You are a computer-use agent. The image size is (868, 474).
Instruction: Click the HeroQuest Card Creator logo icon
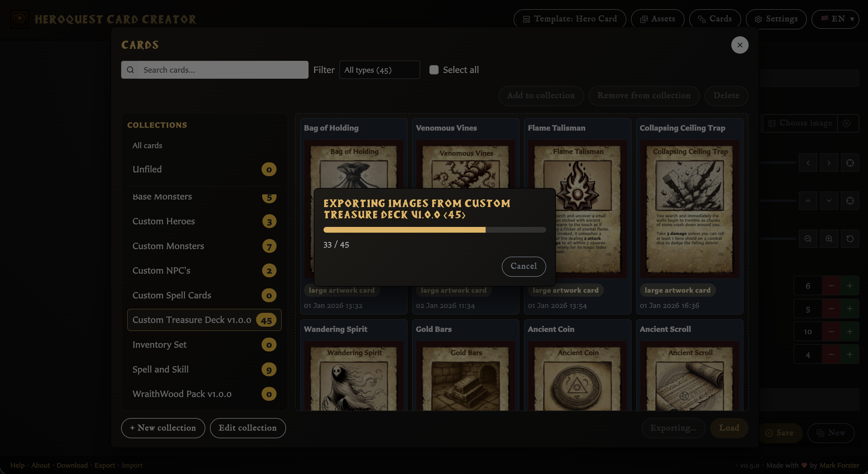tap(19, 19)
